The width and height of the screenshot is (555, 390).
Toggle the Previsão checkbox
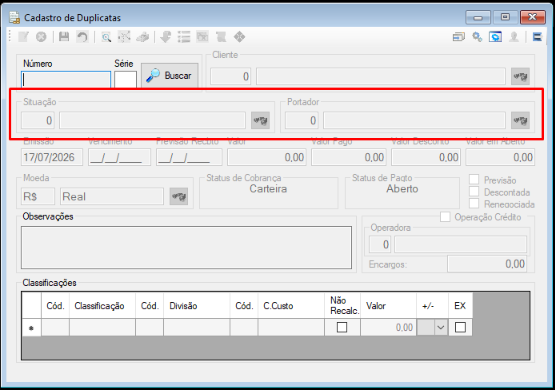(474, 179)
